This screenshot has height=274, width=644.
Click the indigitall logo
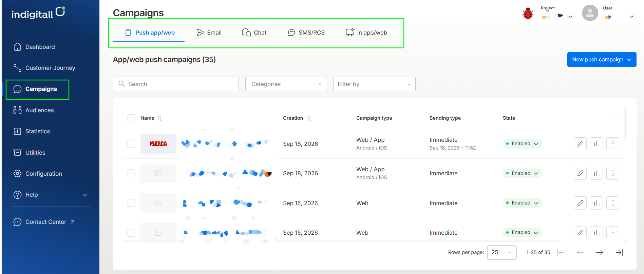pyautogui.click(x=38, y=13)
